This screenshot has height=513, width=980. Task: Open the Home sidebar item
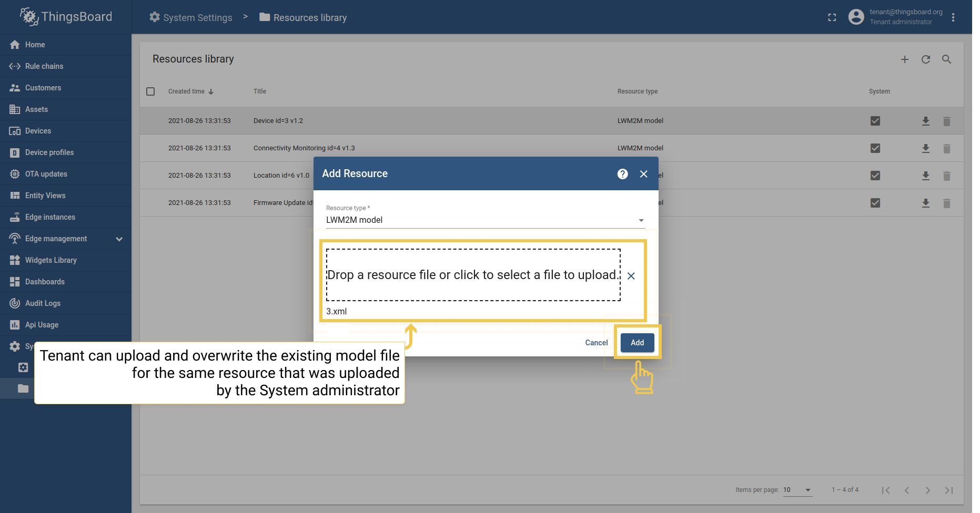point(66,45)
